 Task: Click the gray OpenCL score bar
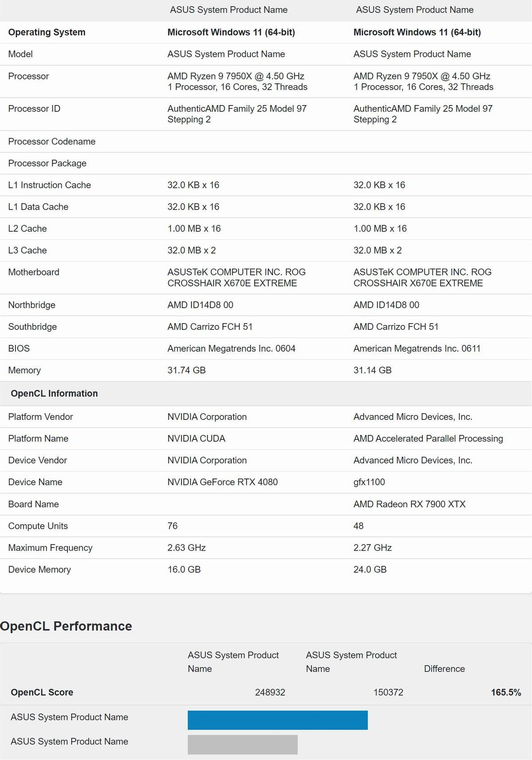click(x=243, y=744)
